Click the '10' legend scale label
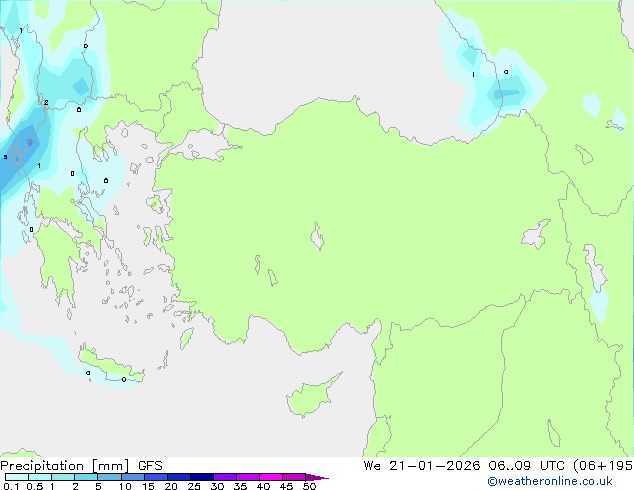 125,486
